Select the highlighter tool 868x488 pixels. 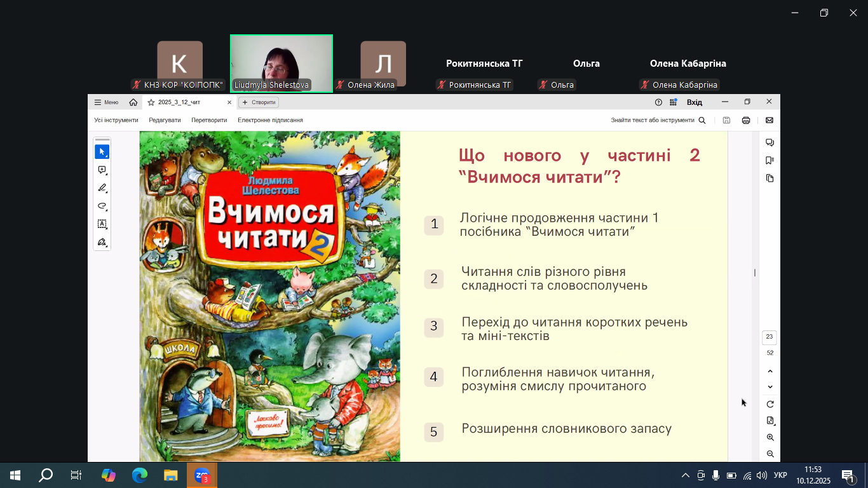[102, 188]
